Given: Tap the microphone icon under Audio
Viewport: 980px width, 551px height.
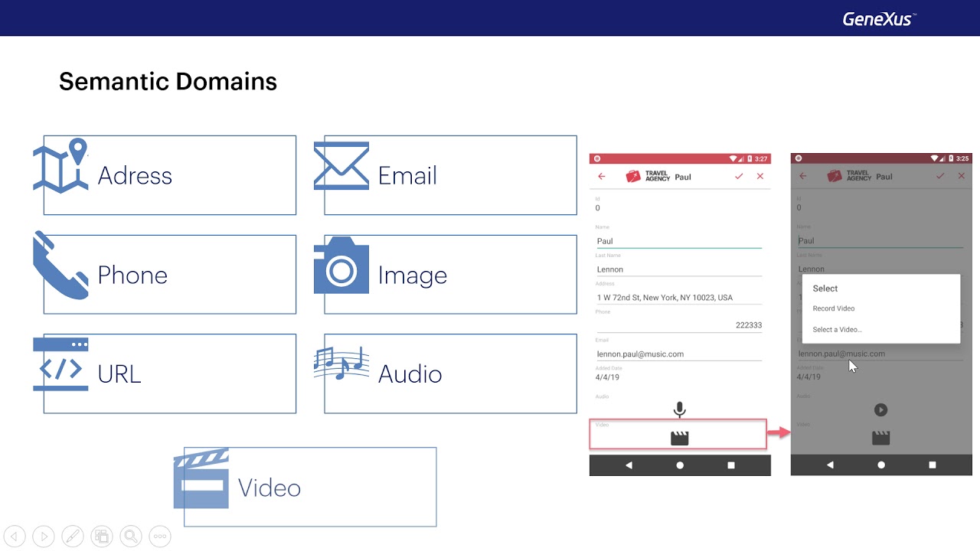Looking at the screenshot, I should (679, 410).
